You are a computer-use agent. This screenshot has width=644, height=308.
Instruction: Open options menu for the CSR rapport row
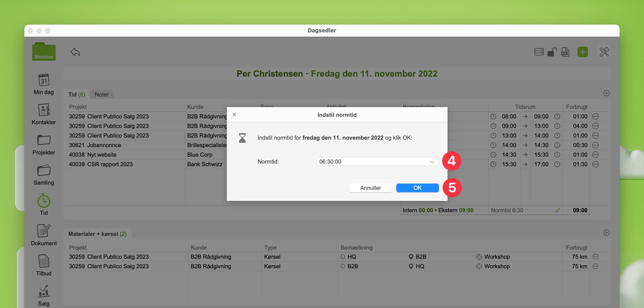click(596, 164)
